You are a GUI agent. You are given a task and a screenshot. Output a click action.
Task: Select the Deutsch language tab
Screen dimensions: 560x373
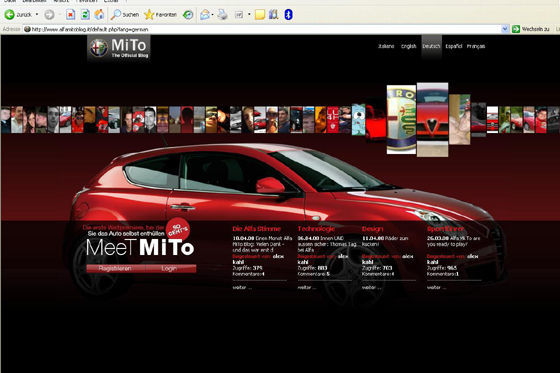431,46
